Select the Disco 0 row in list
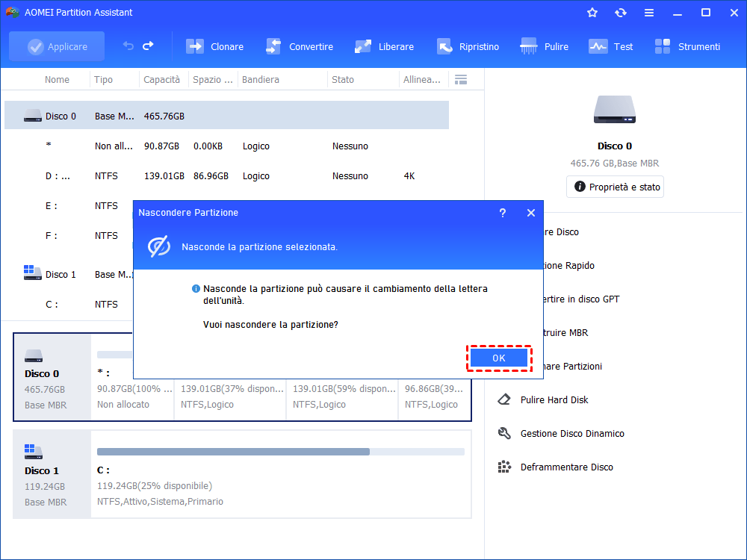Image resolution: width=747 pixels, height=560 pixels. [x=227, y=115]
